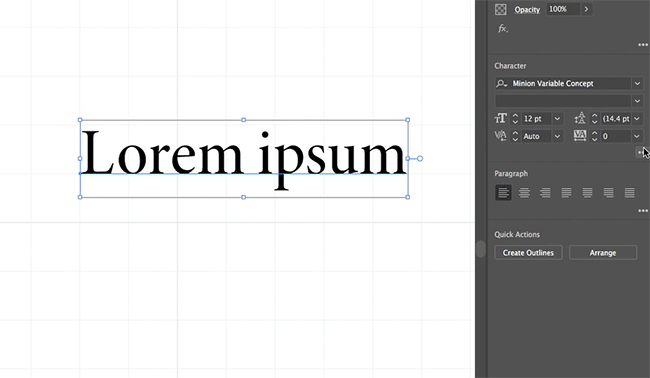Click the Lorem ipsum text object
The image size is (650, 378).
[x=243, y=158]
